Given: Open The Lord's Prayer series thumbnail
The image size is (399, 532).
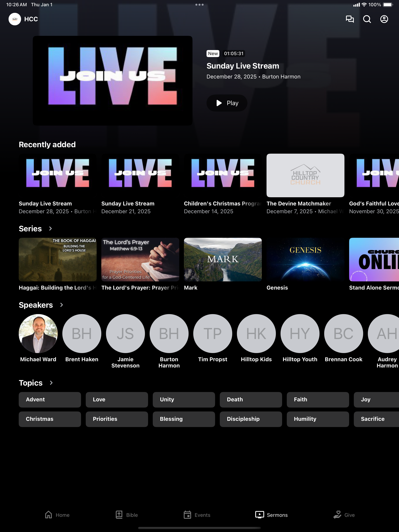Looking at the screenshot, I should coord(140,260).
